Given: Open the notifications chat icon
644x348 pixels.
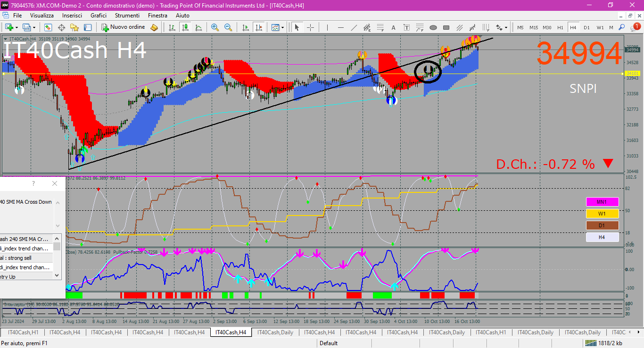Looking at the screenshot, I should point(636,27).
